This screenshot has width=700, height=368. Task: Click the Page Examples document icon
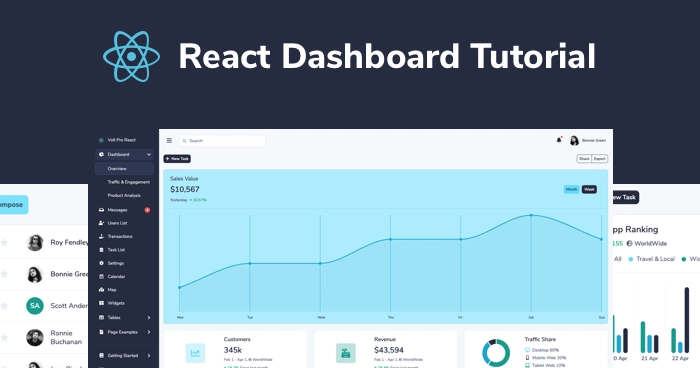[x=101, y=332]
